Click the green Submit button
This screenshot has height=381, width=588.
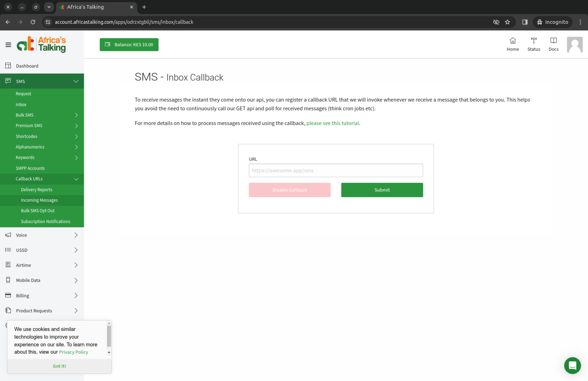coord(382,190)
